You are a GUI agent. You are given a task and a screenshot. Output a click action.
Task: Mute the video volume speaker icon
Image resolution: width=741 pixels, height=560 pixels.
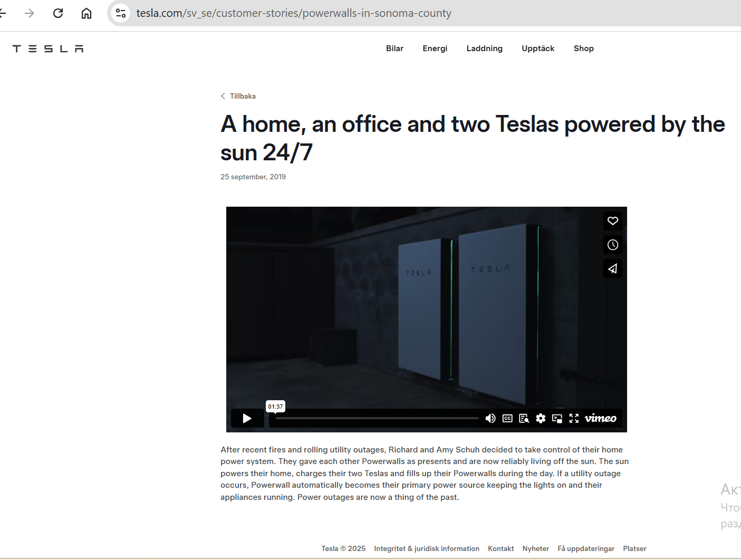click(x=490, y=418)
